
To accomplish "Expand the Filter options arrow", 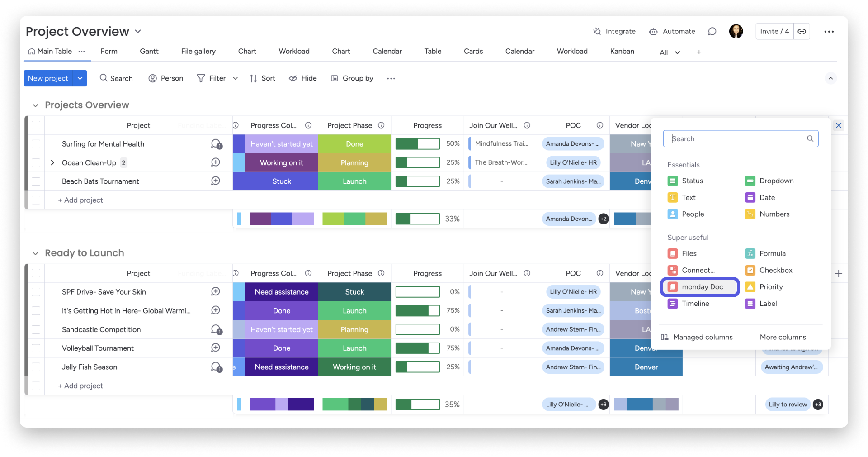I will click(236, 78).
